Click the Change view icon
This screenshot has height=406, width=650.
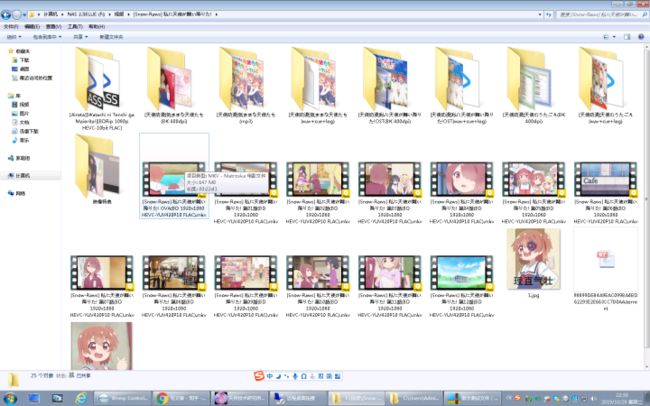pos(606,37)
